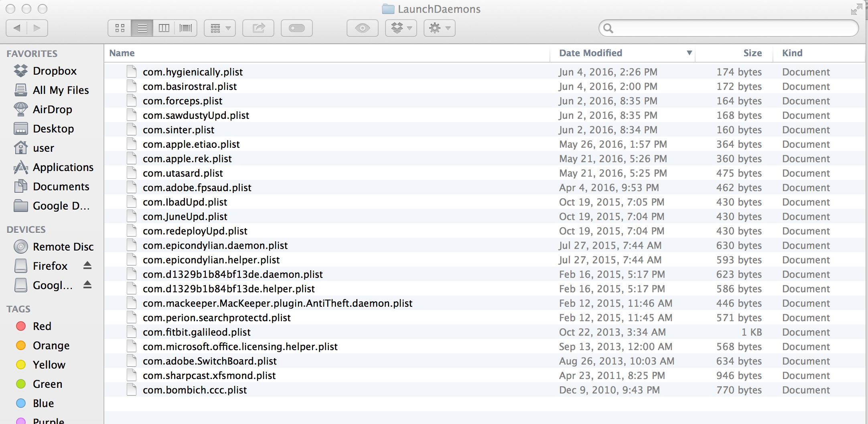Select the file com.JuneUpd.plist
Screen dimensions: 868x424
click(485, 216)
